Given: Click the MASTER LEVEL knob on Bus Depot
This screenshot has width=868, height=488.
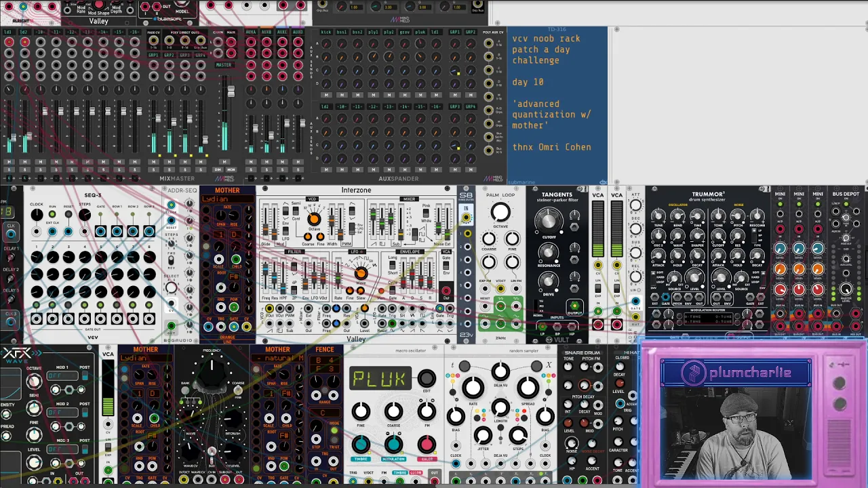Looking at the screenshot, I should [846, 289].
